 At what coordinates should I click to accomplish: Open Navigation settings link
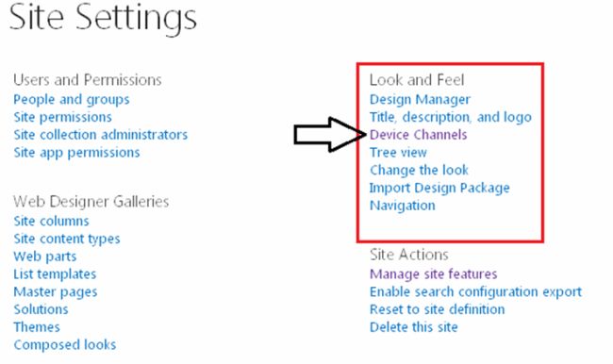pyautogui.click(x=403, y=206)
